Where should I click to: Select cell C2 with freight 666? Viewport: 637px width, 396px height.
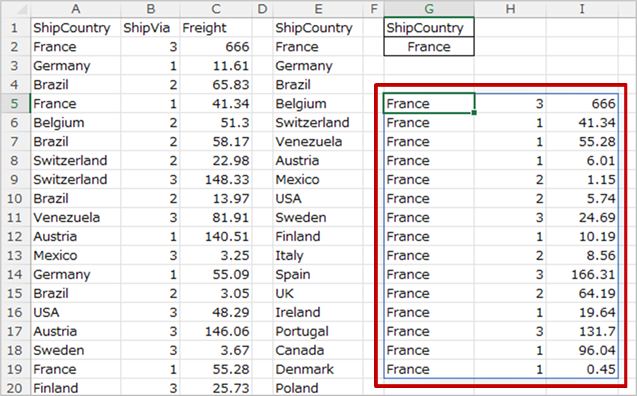click(216, 47)
